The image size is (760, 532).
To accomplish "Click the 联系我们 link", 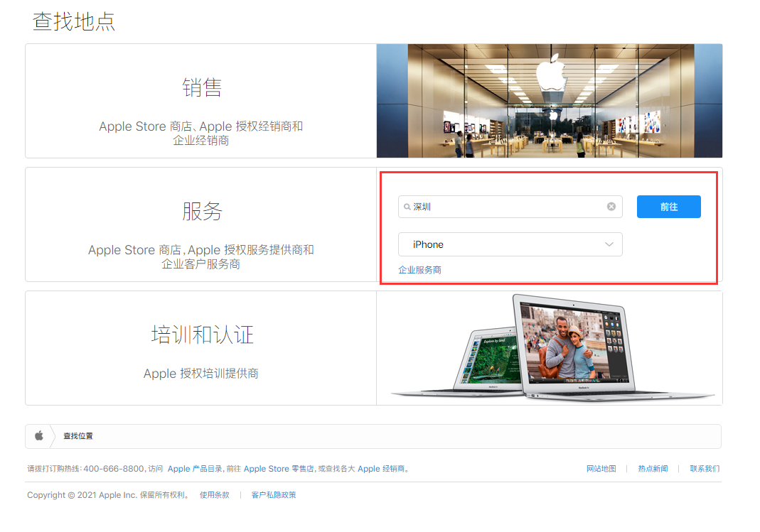I will click(704, 468).
